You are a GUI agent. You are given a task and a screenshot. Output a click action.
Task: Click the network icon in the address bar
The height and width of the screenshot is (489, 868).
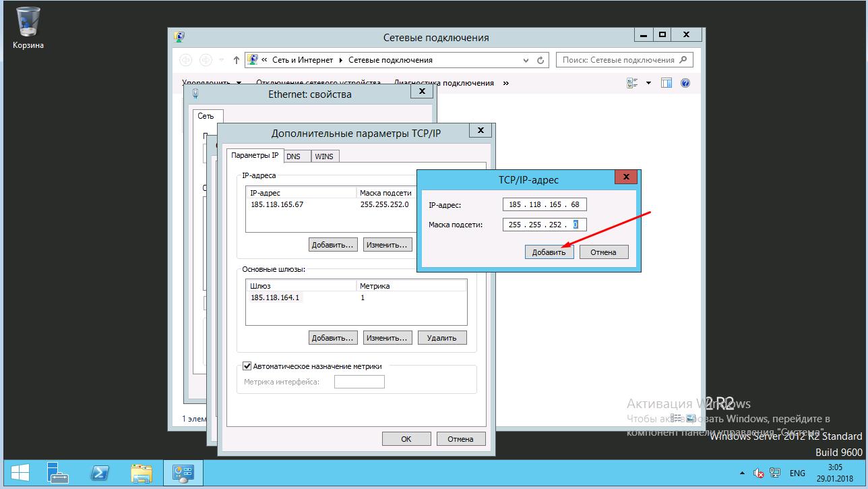coord(253,60)
